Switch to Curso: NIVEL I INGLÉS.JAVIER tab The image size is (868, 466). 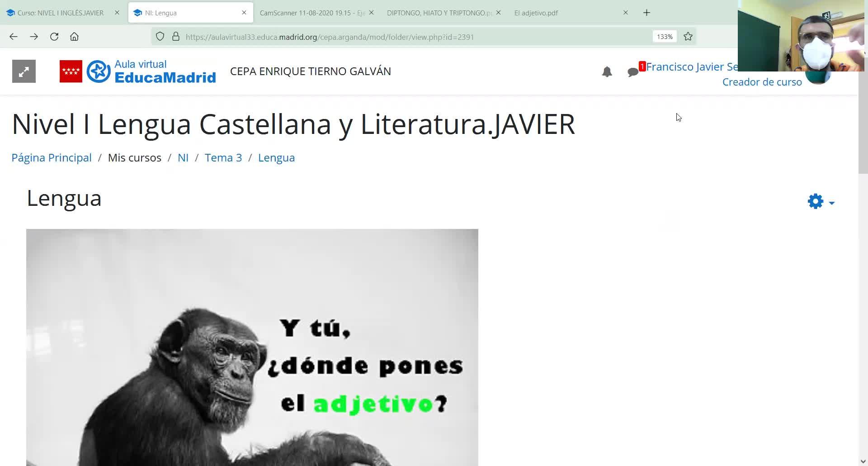[61, 13]
